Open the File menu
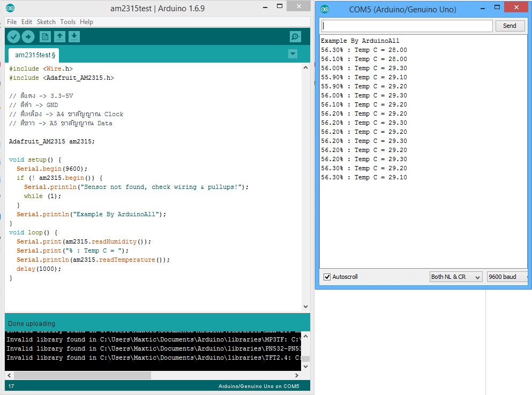 12,22
